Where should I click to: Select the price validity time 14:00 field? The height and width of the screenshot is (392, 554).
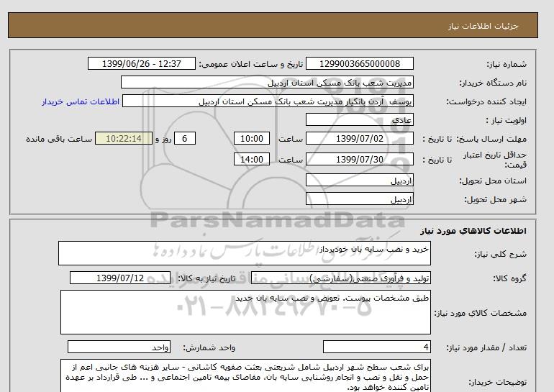[252, 159]
